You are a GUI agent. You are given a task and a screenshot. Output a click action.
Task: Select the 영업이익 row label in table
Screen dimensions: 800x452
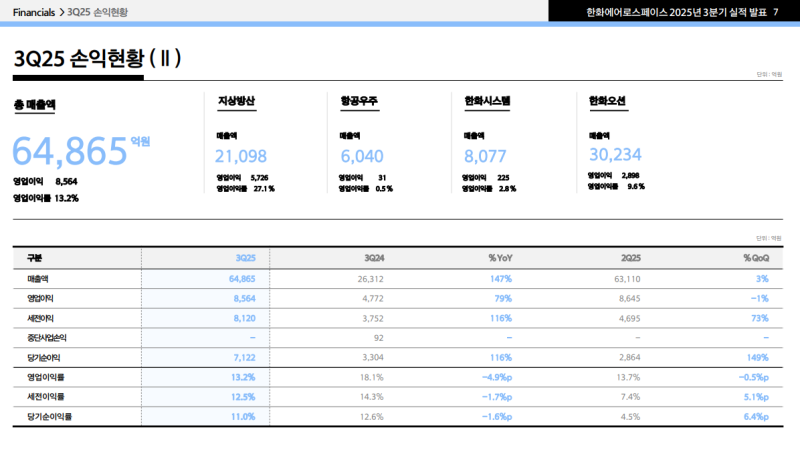click(x=40, y=298)
